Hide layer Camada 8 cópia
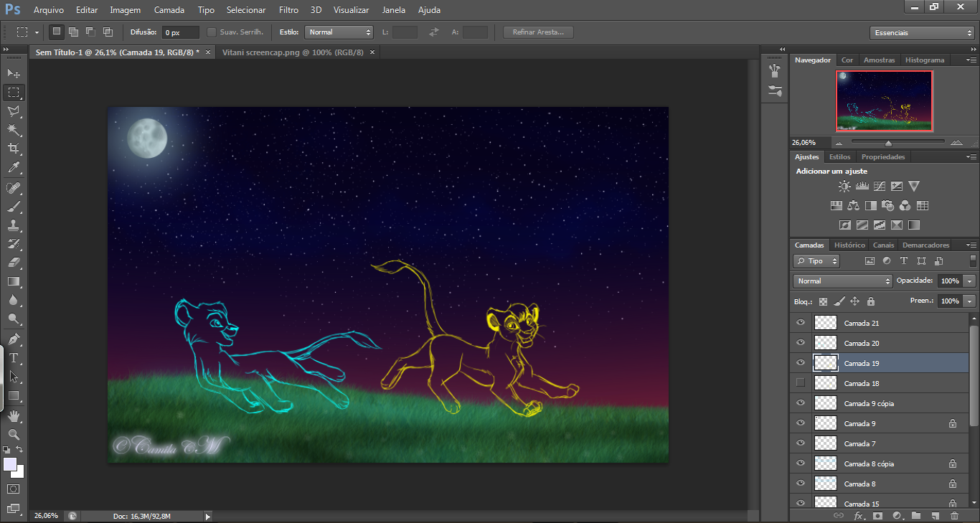 (x=801, y=463)
